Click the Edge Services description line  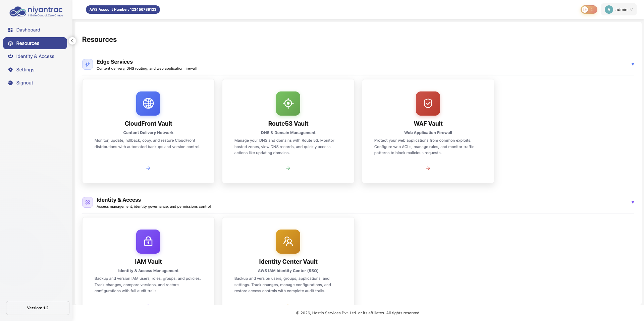coord(147,68)
